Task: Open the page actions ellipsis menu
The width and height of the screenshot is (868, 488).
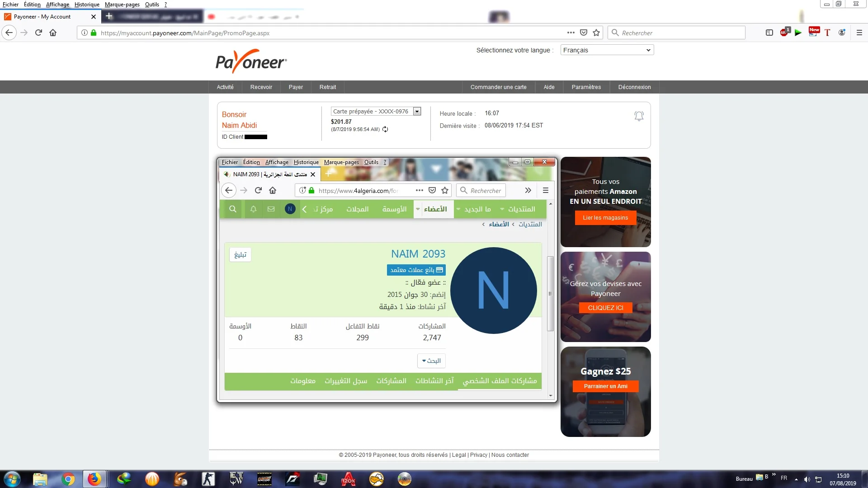Action: click(571, 33)
